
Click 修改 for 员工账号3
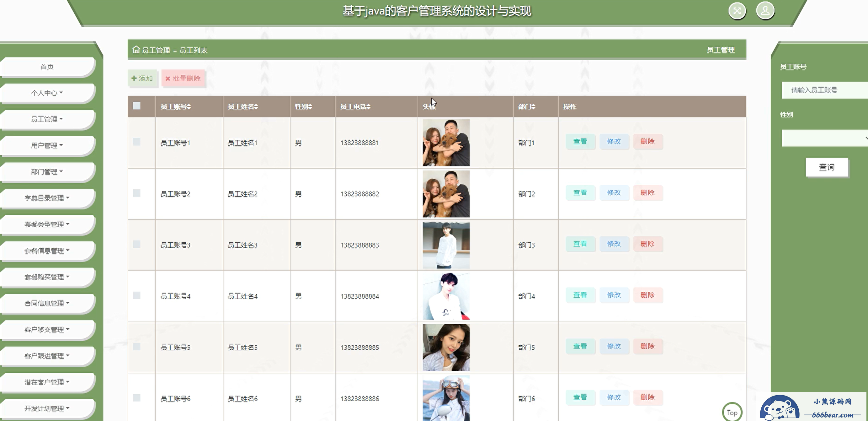point(614,244)
